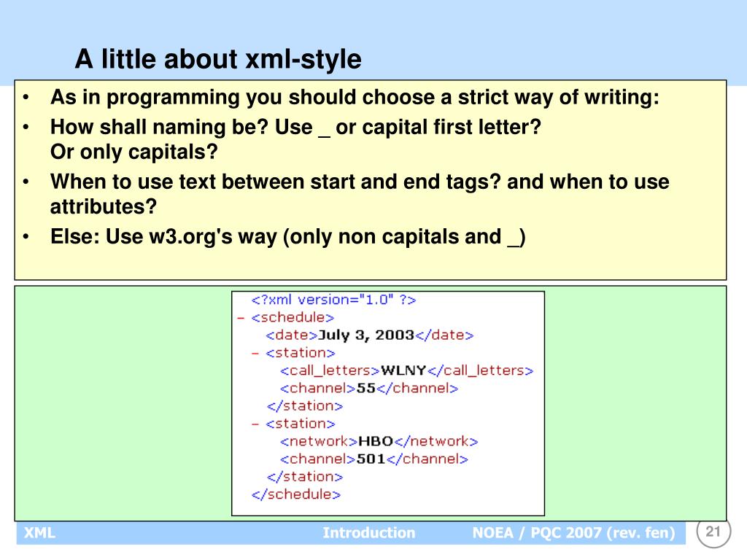The height and width of the screenshot is (560, 747).
Task: Click the footer label 'XML'
Action: click(39, 533)
